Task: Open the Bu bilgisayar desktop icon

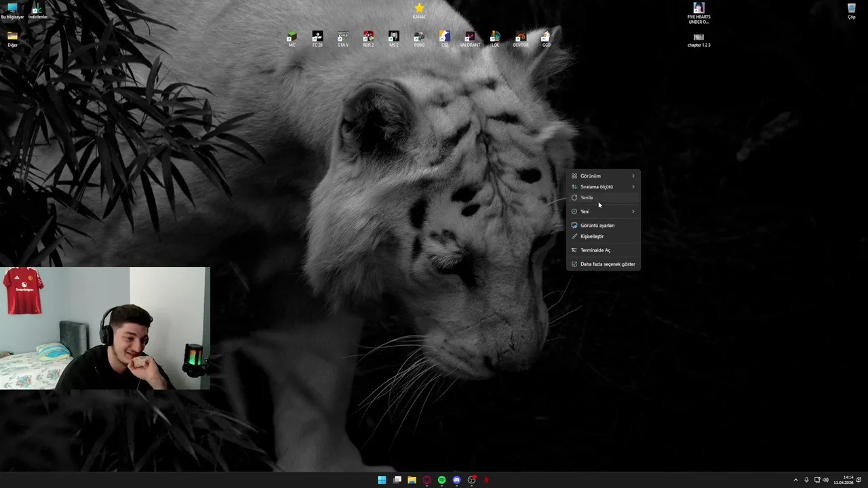Action: pyautogui.click(x=12, y=11)
